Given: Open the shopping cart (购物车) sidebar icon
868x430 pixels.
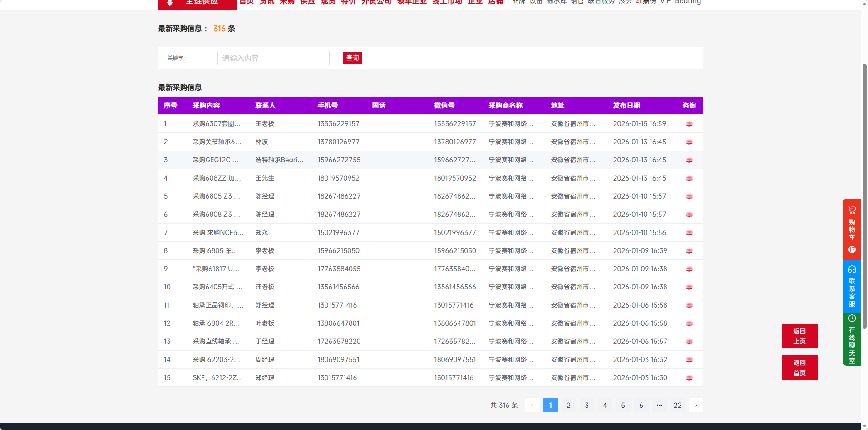Looking at the screenshot, I should (x=852, y=210).
